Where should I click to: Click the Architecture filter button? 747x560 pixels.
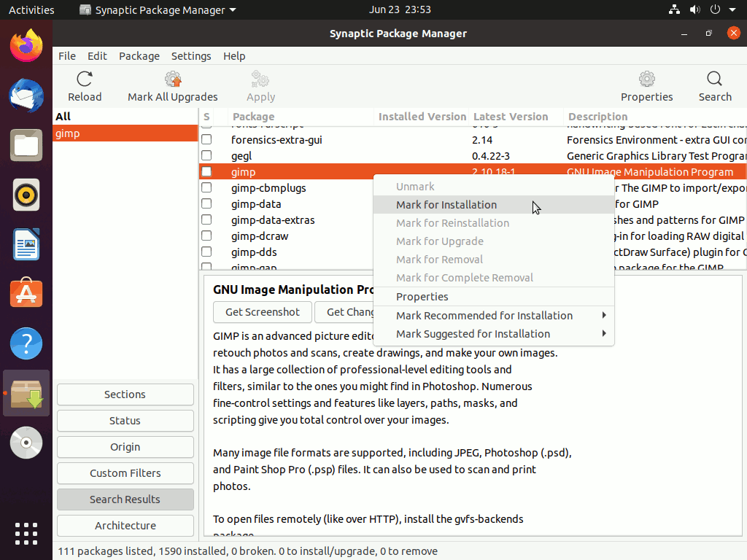pyautogui.click(x=125, y=525)
